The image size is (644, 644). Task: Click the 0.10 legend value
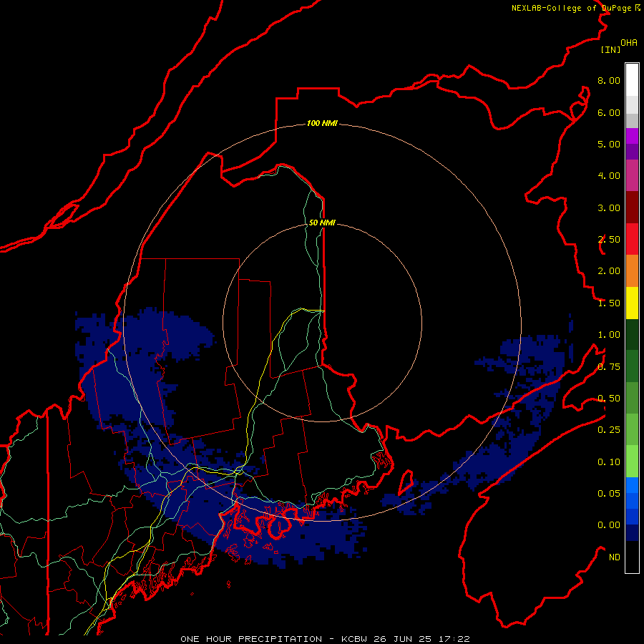609,462
